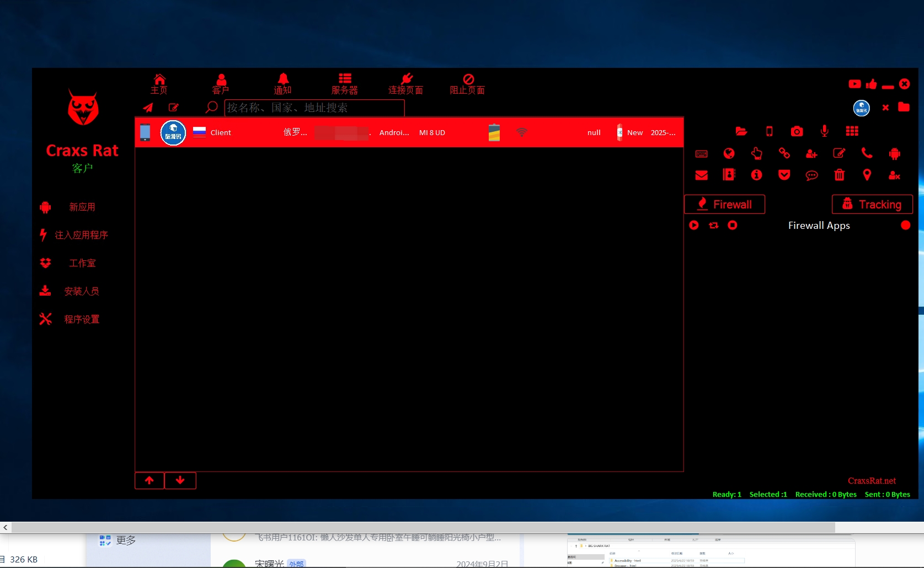Click the blue profile avatar at top right
924x568 pixels.
[x=861, y=108]
